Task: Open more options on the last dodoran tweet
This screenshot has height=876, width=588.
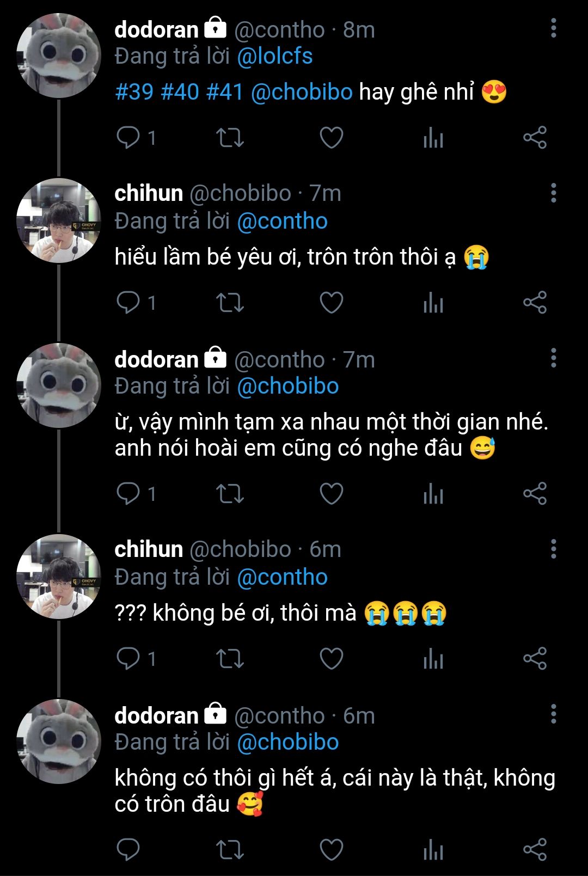Action: (x=553, y=714)
